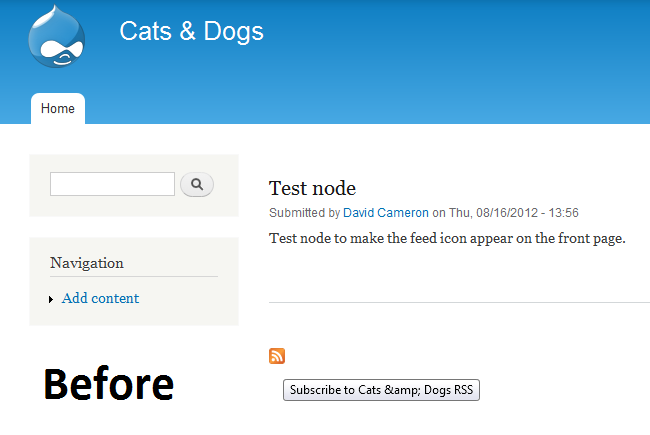
Task: Focus the search text field
Action: (x=112, y=184)
